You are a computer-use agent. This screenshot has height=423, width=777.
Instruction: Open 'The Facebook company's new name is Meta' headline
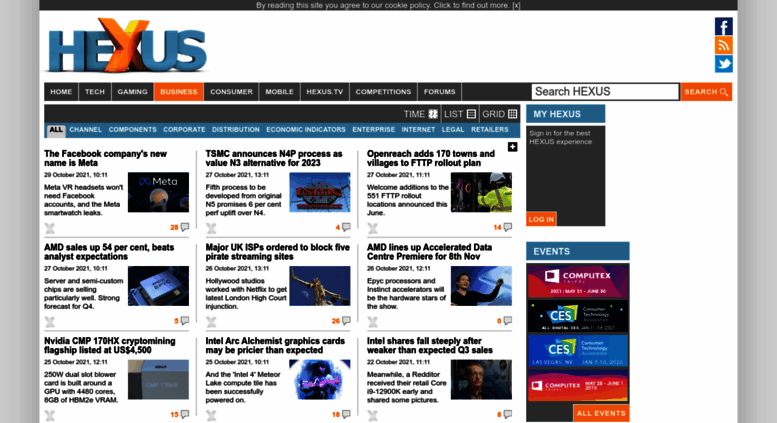(x=106, y=158)
